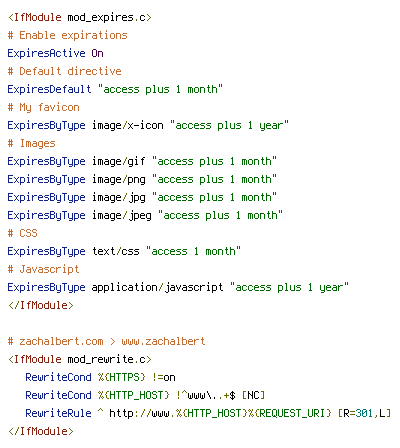Click the 'access 1 month' CSS string
The image size is (400, 448).
tap(193, 251)
